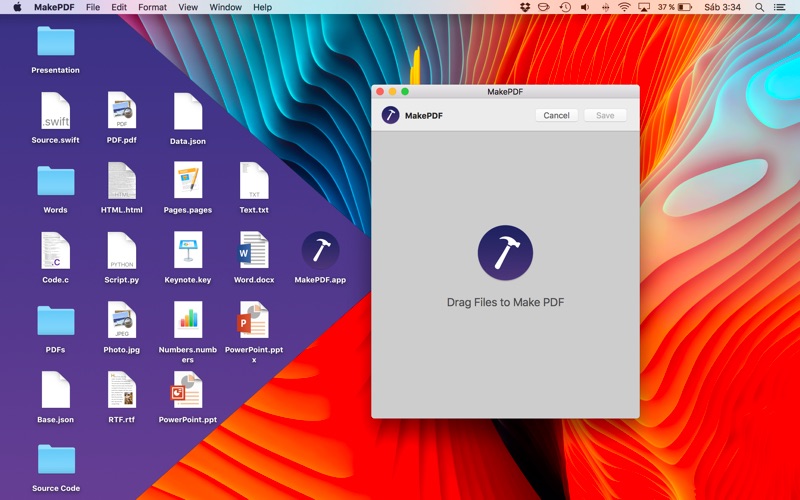Screen dimensions: 800x500
Task: Select the Keynote.key file icon
Action: click(188, 251)
